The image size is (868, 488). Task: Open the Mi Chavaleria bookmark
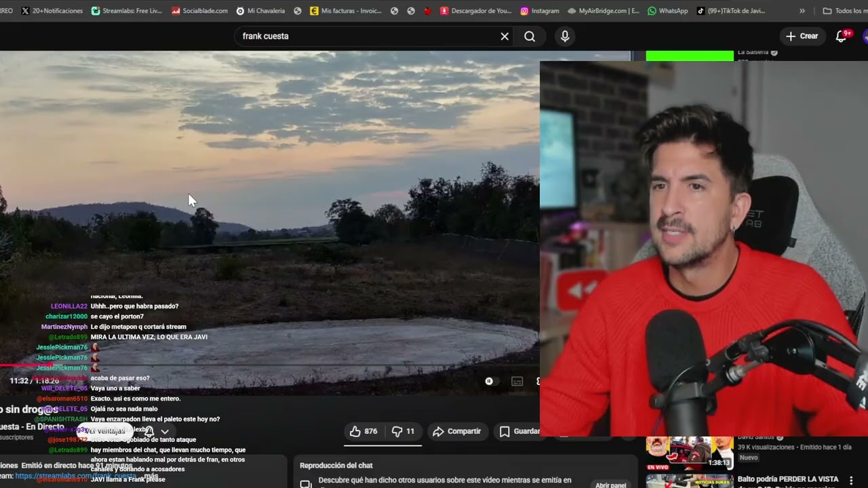pos(260,11)
